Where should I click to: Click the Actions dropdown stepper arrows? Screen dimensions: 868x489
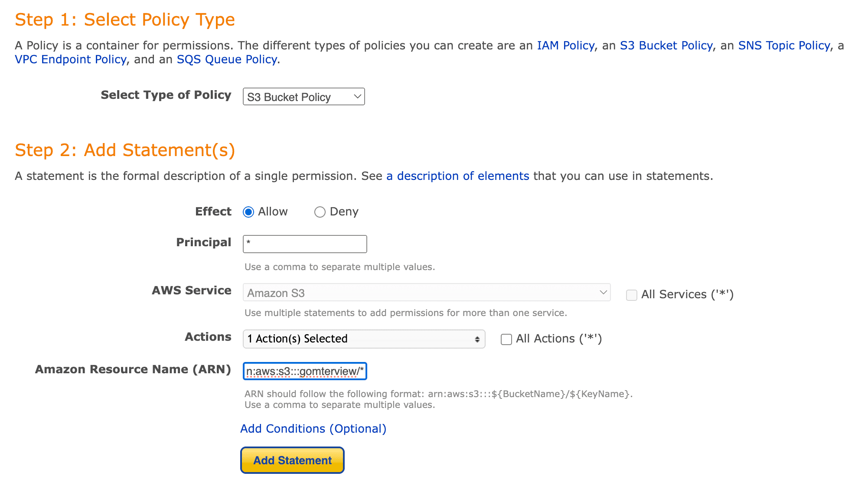click(x=477, y=339)
